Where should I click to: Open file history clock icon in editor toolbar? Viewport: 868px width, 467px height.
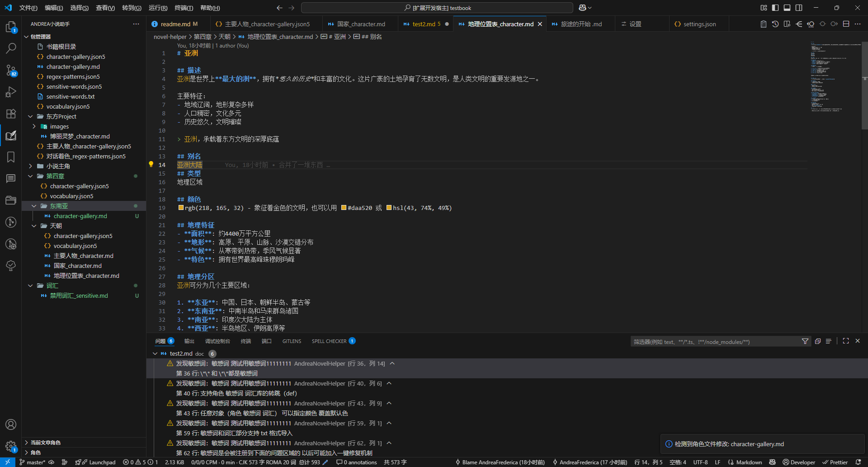pyautogui.click(x=775, y=24)
